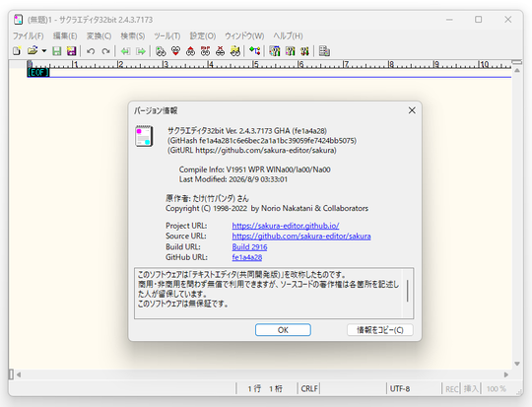Click the open folder toolbar icon
The image size is (532, 407).
(x=33, y=51)
